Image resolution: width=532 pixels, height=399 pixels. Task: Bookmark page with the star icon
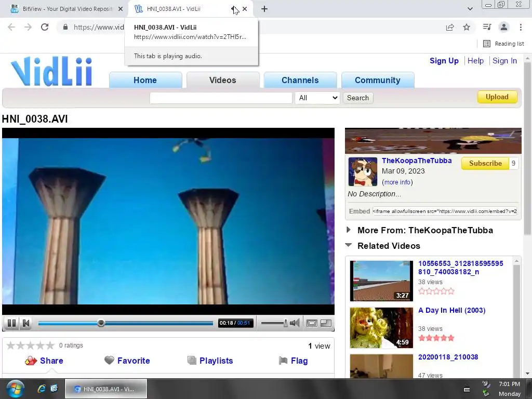467,27
